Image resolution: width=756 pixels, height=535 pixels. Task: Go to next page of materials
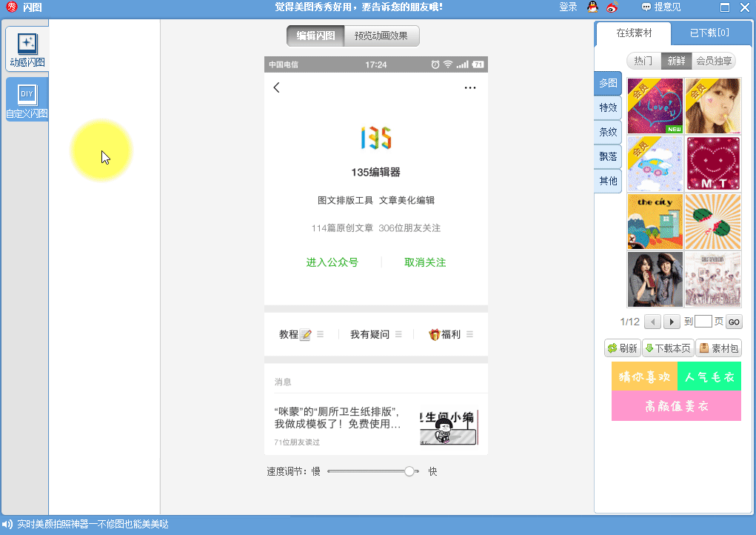coord(672,322)
